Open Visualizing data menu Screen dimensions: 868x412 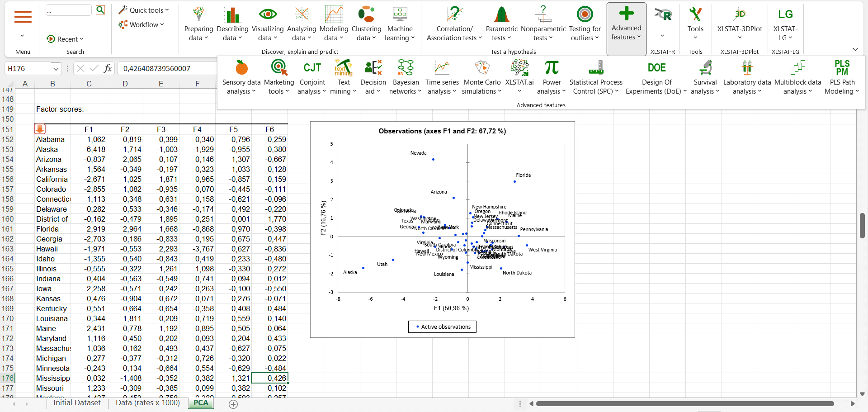pos(268,24)
